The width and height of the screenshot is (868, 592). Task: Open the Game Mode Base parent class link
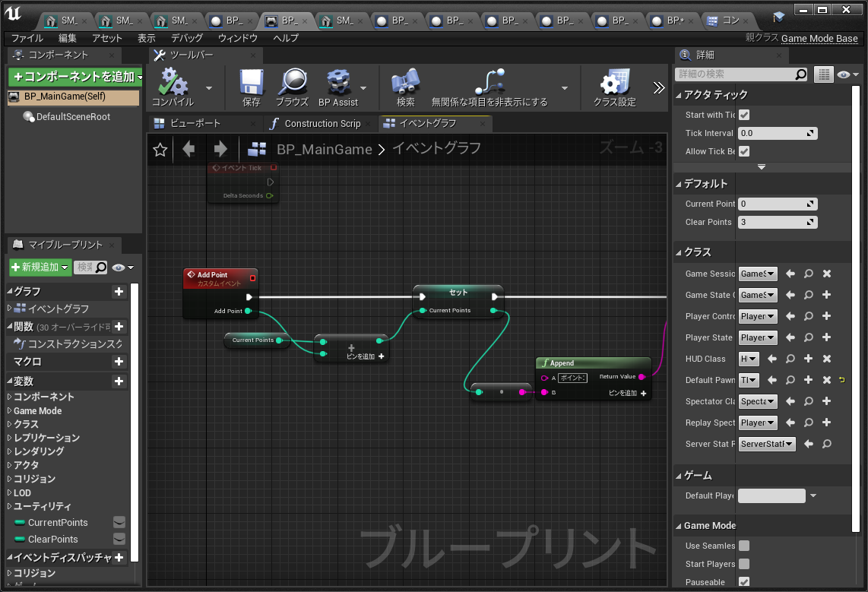pos(819,38)
